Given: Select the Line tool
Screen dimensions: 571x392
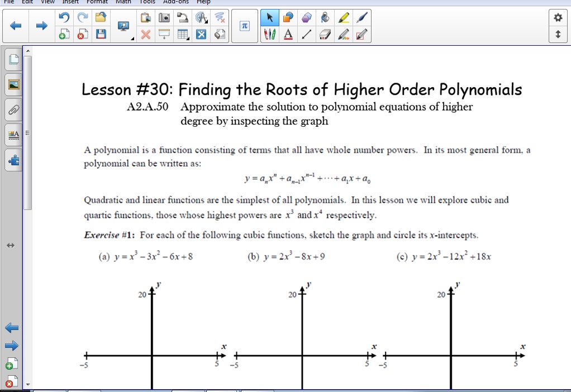Looking at the screenshot, I should click(x=306, y=34).
